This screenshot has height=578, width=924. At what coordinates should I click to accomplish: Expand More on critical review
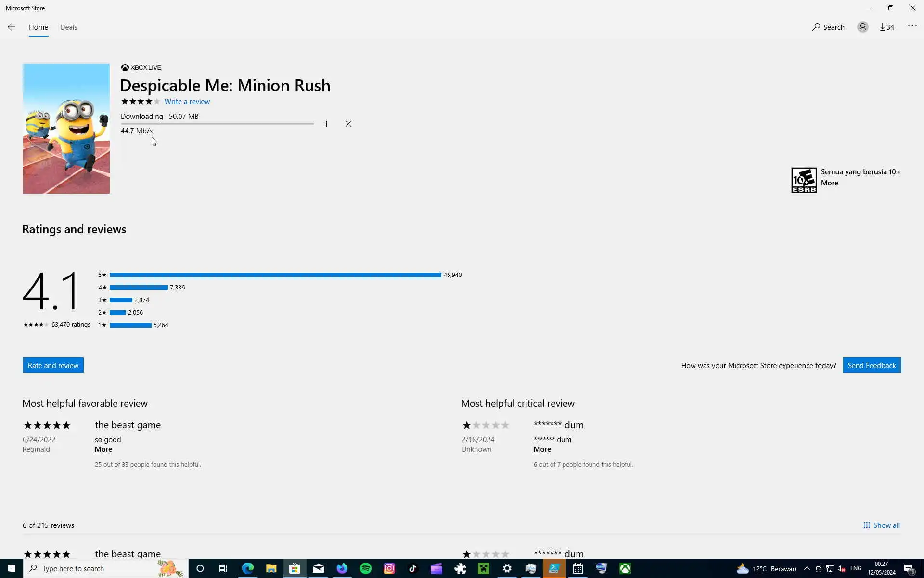tap(542, 449)
